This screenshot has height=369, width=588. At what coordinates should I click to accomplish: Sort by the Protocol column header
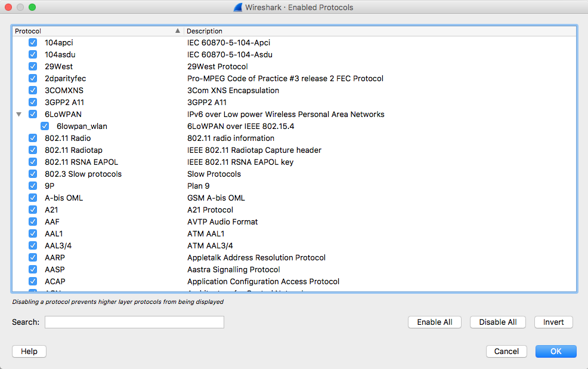pyautogui.click(x=95, y=31)
